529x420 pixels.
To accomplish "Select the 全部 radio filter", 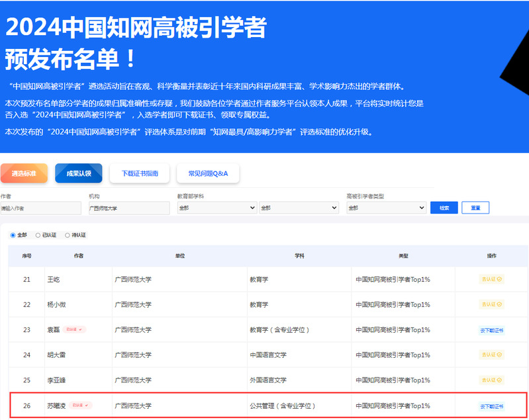I will 13,235.
